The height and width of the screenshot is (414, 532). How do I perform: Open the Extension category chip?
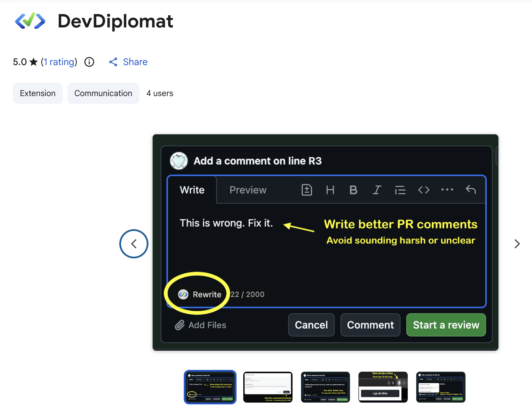[x=38, y=93]
